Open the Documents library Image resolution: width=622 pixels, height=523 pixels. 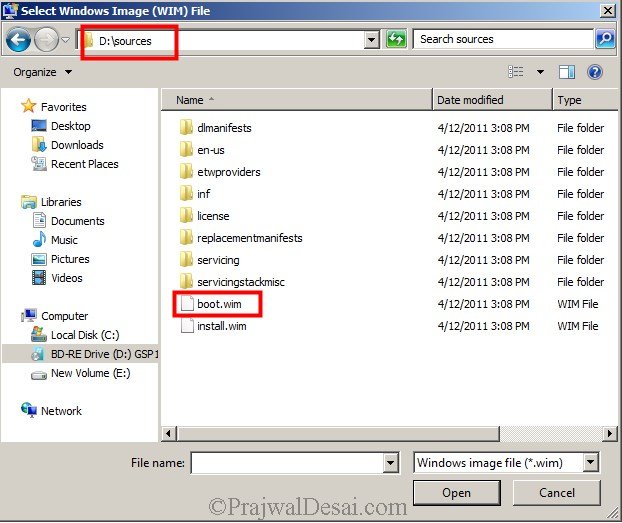78,221
